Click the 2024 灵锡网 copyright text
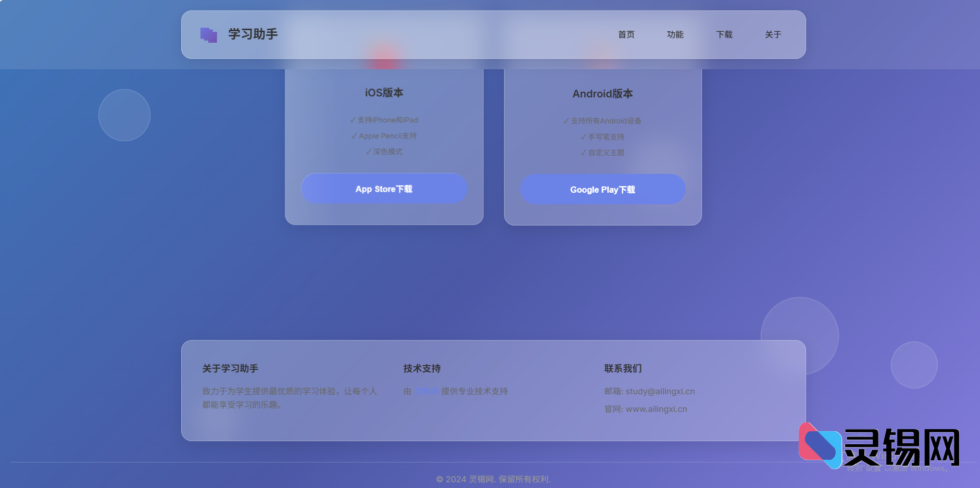 [x=493, y=479]
